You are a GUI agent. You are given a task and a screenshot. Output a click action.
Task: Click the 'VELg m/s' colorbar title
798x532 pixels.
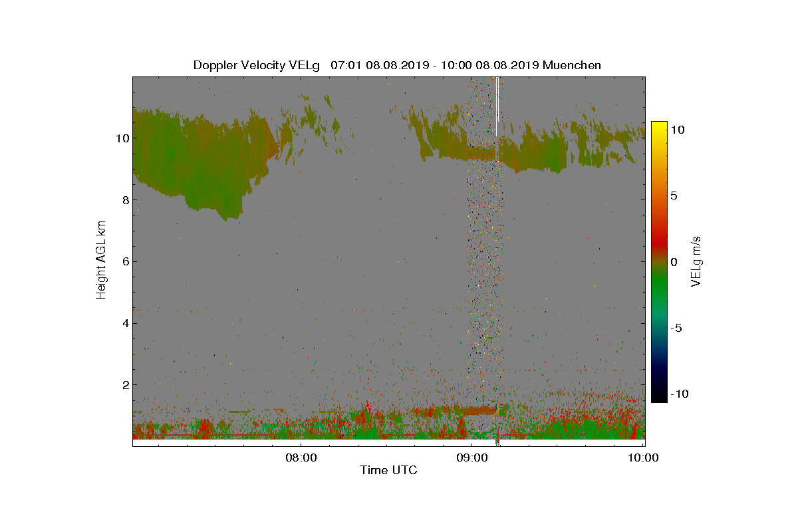(x=696, y=261)
